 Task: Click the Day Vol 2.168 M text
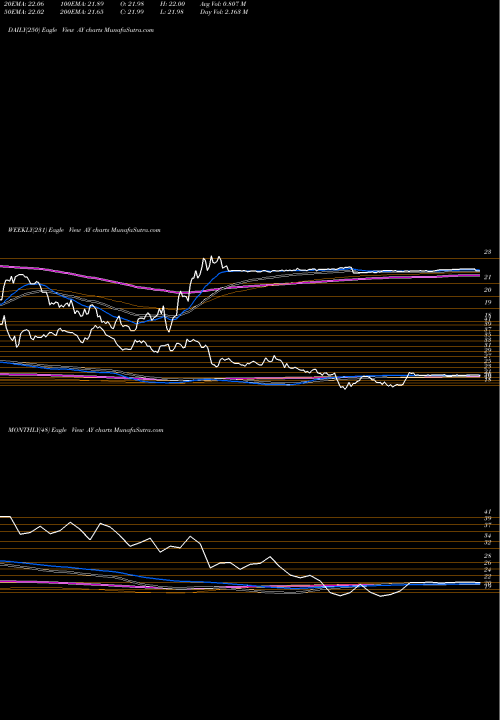point(224,12)
